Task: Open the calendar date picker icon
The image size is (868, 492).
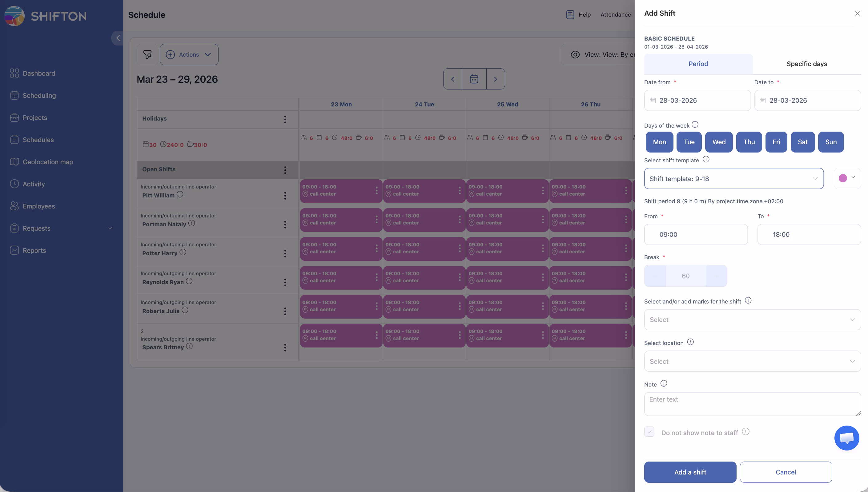Action: 474,79
